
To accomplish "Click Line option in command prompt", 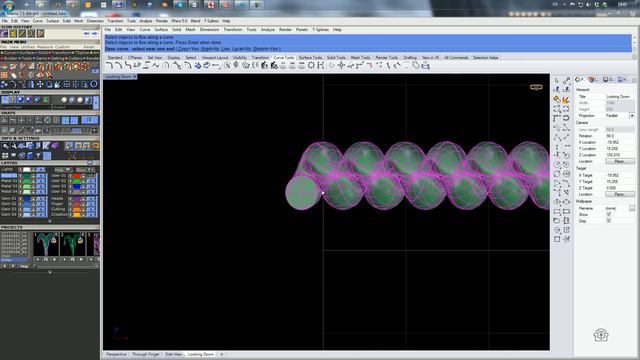I will tap(225, 49).
